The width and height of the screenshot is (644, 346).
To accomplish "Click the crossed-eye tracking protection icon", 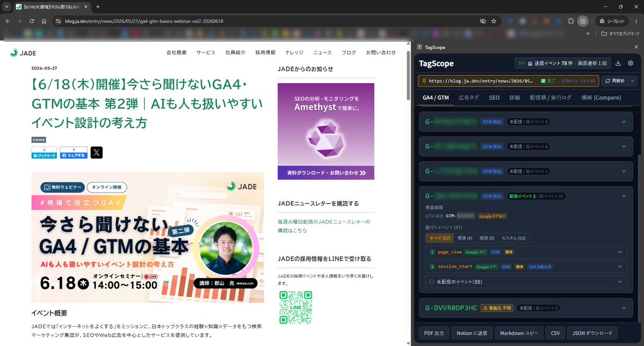I will 482,21.
